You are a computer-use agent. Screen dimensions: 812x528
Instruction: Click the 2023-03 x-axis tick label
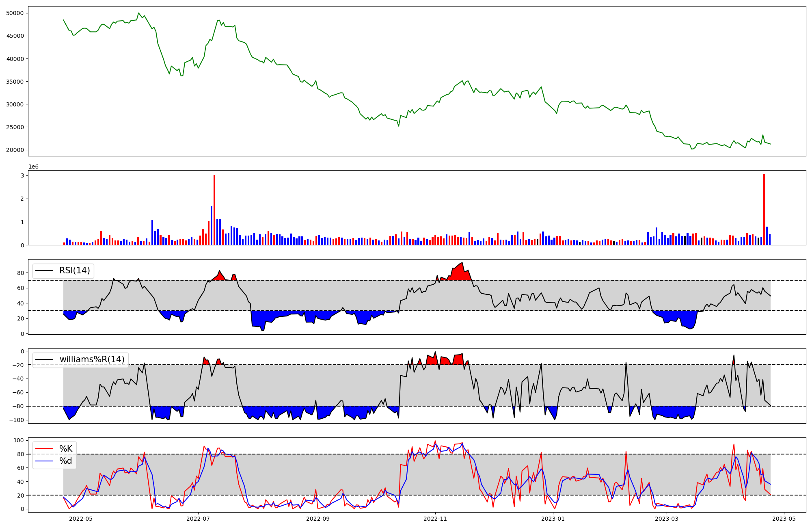coord(667,519)
